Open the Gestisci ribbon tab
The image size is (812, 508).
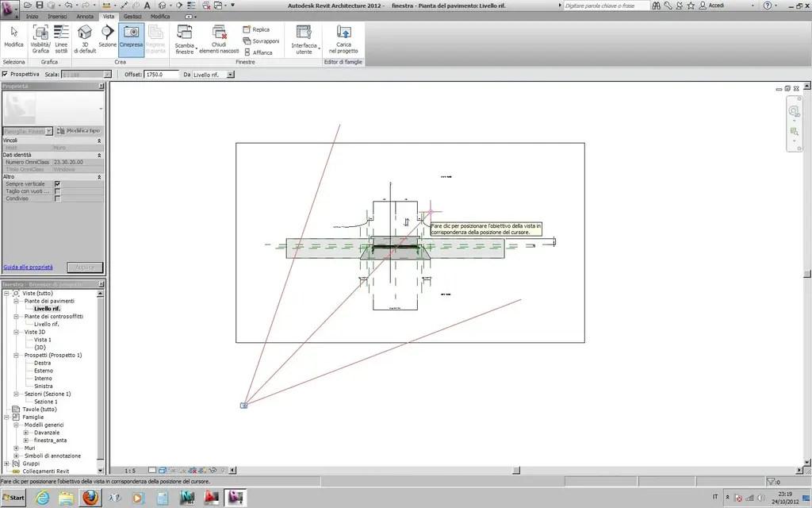tap(132, 17)
